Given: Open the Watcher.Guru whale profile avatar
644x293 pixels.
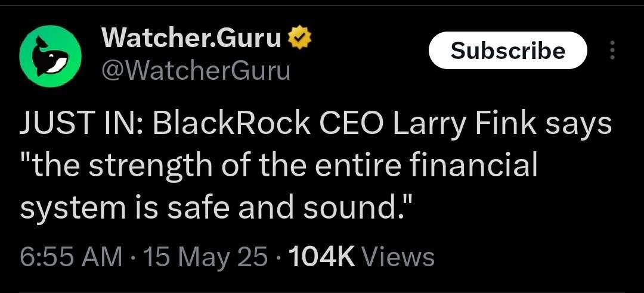Looking at the screenshot, I should (51, 56).
